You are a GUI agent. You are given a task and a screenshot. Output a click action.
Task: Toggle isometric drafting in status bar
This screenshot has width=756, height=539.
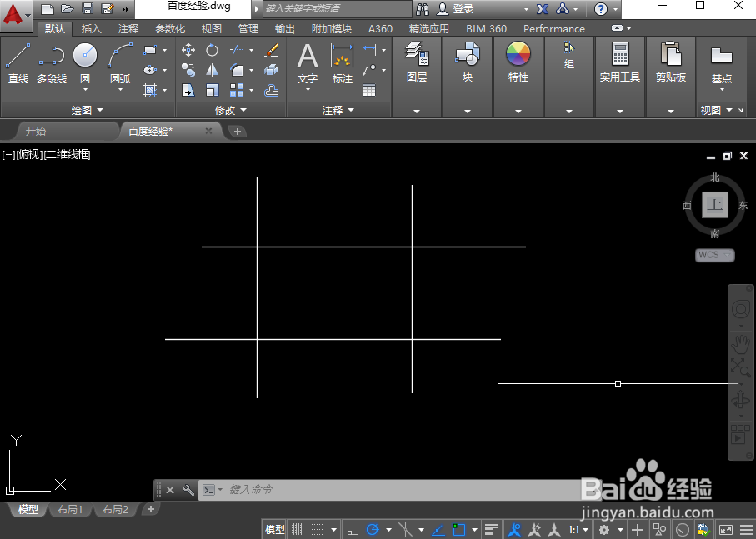point(405,530)
